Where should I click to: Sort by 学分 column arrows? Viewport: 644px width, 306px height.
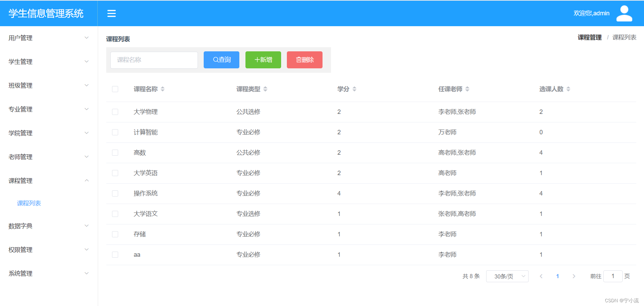[x=354, y=89]
